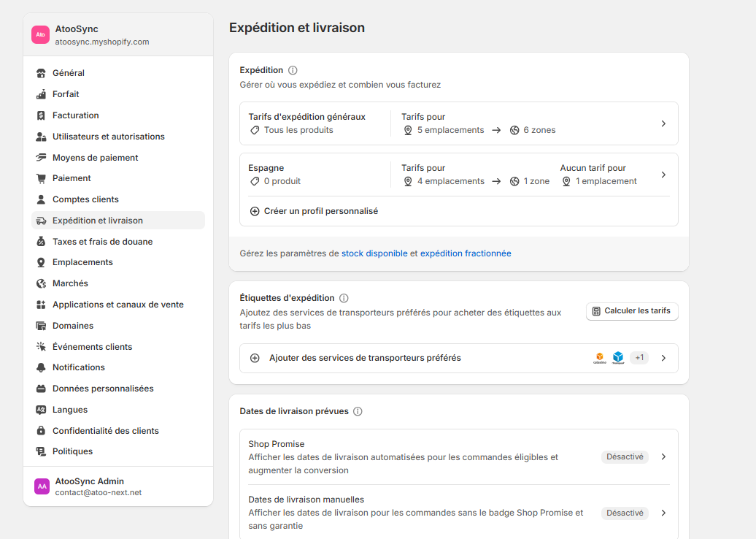Click the Événements clients cursor icon
Image resolution: width=756 pixels, height=539 pixels.
(41, 346)
